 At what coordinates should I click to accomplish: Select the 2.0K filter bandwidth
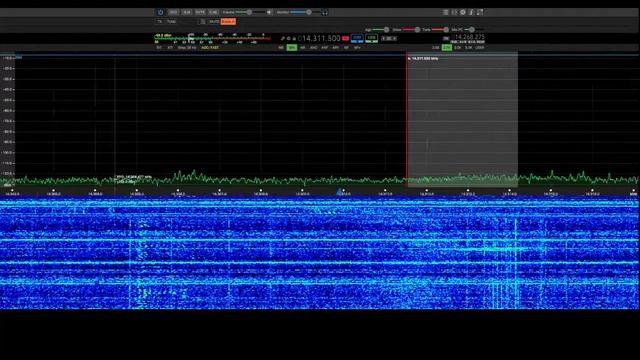coord(436,48)
